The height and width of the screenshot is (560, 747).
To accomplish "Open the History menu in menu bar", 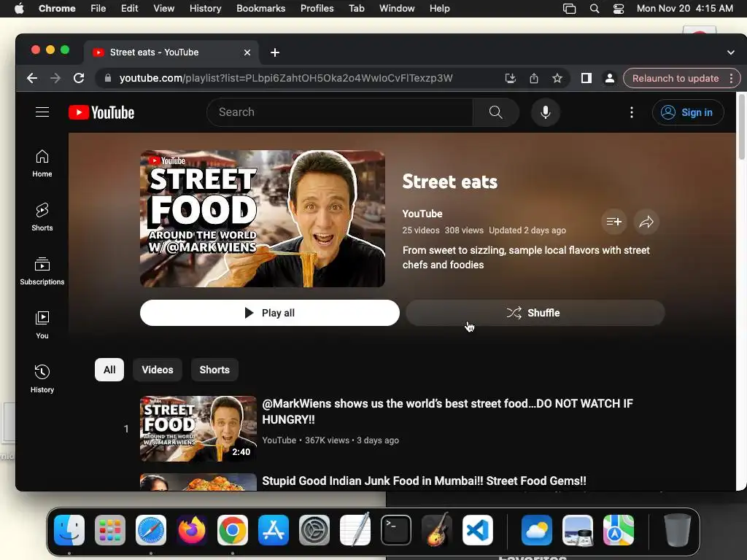I will pyautogui.click(x=205, y=8).
